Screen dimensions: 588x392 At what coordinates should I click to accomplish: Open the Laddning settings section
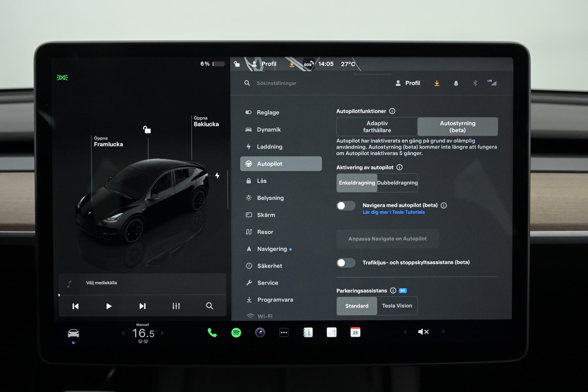[x=281, y=147]
